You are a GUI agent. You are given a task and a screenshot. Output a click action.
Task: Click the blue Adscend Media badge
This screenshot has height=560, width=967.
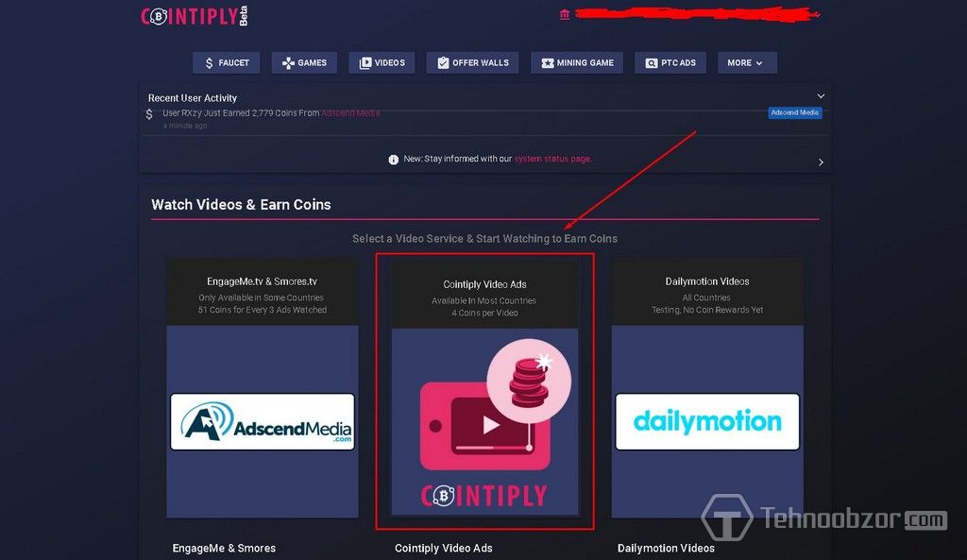coord(794,112)
